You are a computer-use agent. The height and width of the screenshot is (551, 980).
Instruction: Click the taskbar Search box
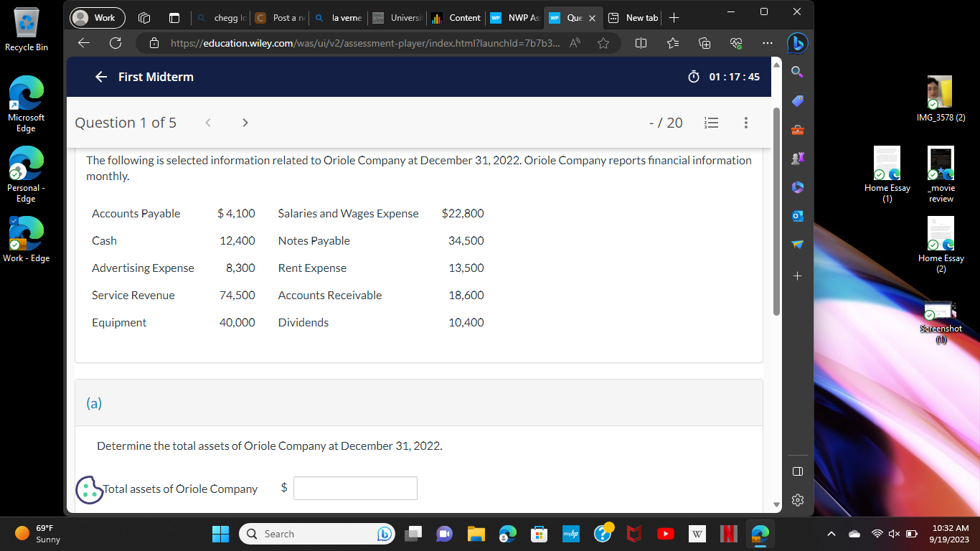[316, 534]
